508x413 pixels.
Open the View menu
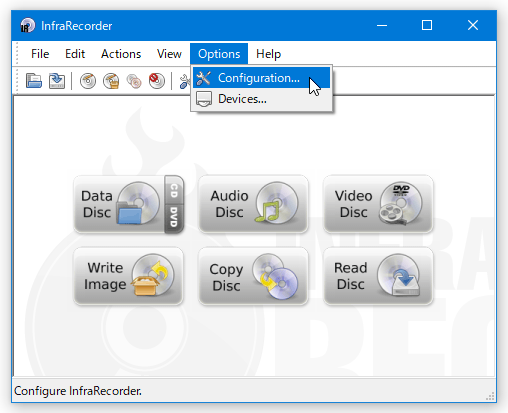click(169, 54)
